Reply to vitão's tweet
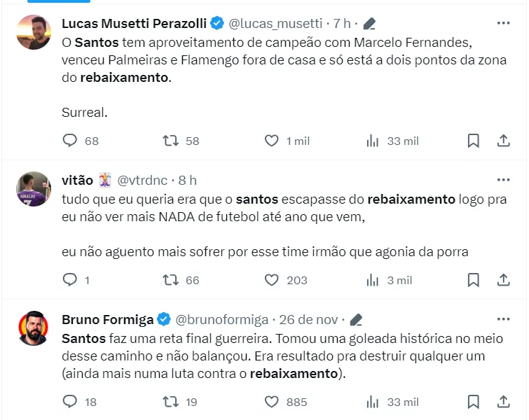529x420 pixels. (70, 280)
